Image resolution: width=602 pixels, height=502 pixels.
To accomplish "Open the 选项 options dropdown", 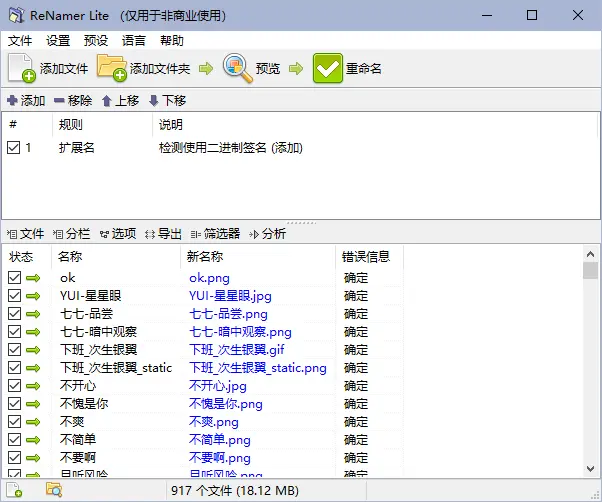I will [118, 234].
